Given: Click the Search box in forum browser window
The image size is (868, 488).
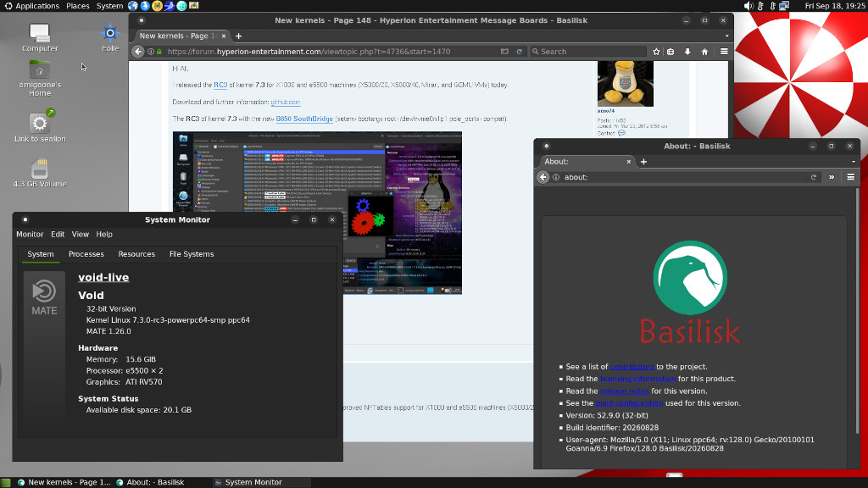Looking at the screenshot, I should point(588,52).
